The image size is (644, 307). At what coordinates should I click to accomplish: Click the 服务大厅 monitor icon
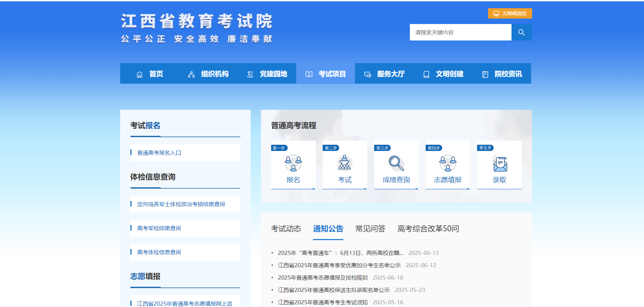(x=368, y=74)
